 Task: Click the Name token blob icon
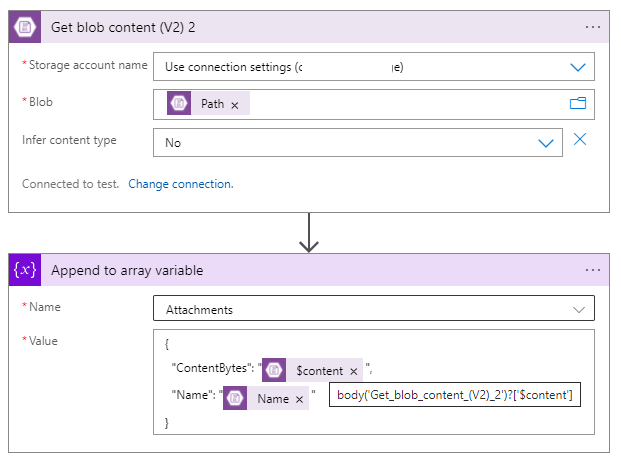235,398
